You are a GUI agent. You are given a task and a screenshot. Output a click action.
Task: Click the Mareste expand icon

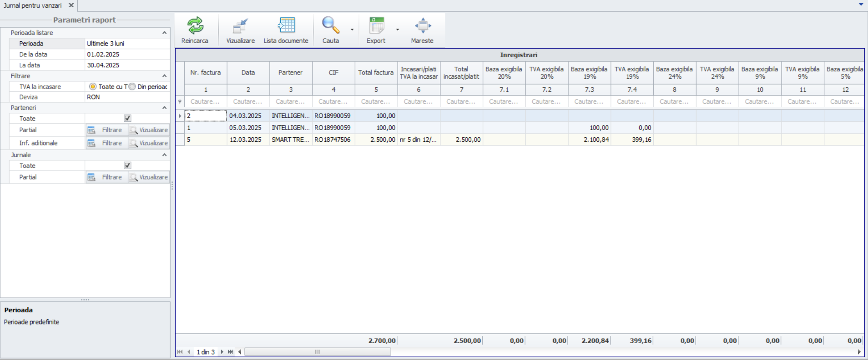423,26
